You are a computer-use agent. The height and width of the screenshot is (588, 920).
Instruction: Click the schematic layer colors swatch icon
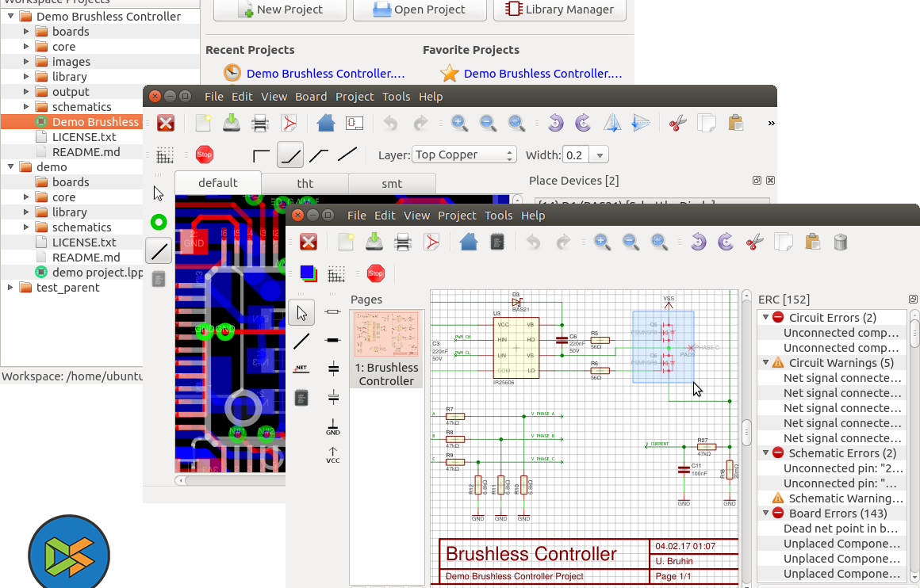pos(307,273)
